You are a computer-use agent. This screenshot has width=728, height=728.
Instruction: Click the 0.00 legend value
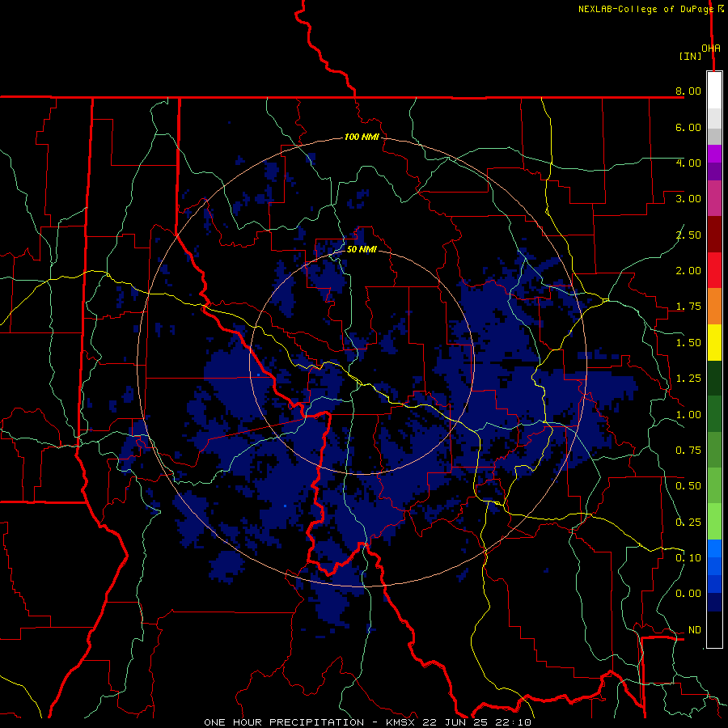(x=688, y=594)
